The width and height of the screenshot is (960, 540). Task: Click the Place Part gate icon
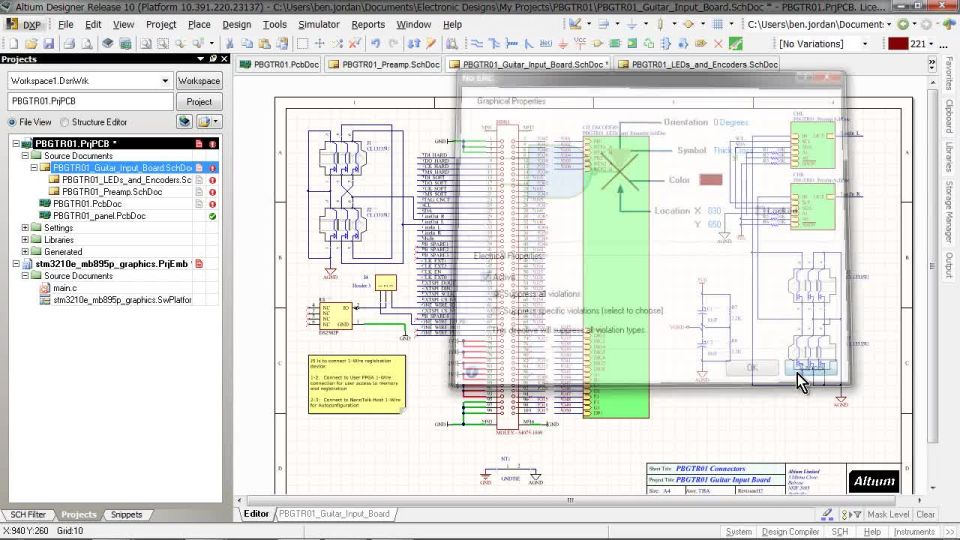tap(597, 44)
